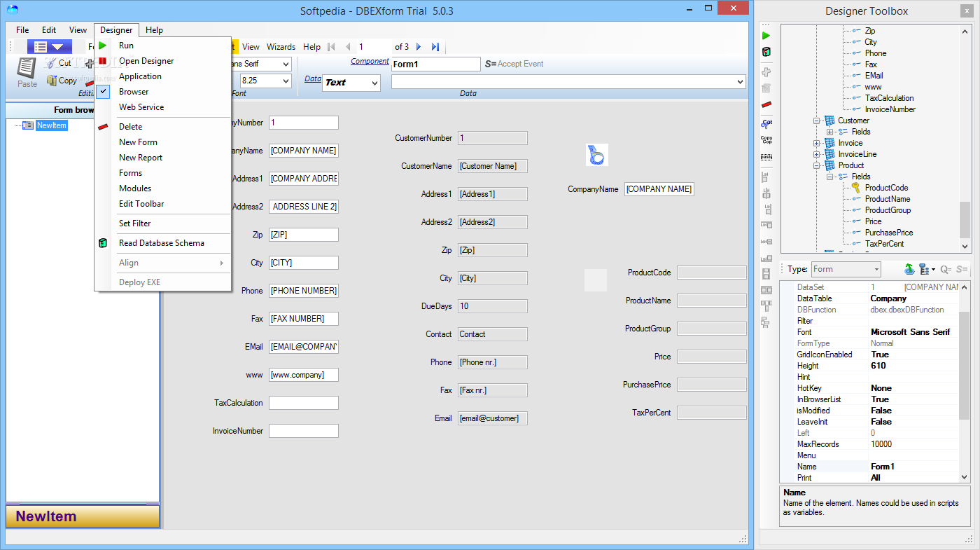Viewport: 980px width, 550px height.
Task: Click the Q= query icon in toolbox
Action: 946,269
